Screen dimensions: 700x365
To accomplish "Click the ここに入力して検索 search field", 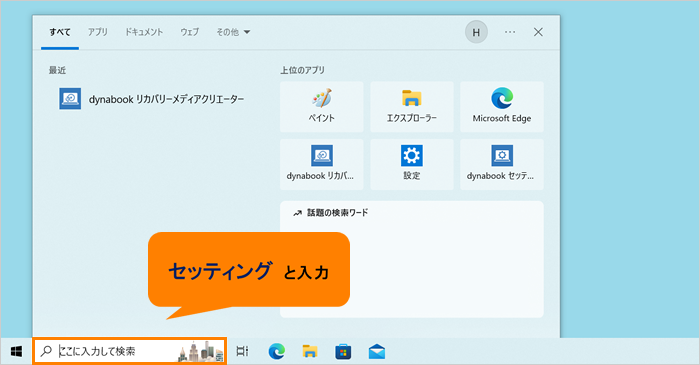I will pos(129,351).
